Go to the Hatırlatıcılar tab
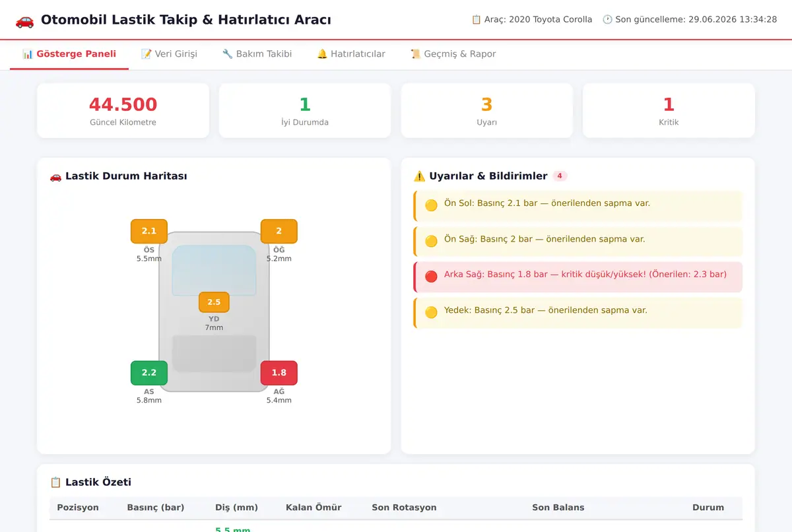792x532 pixels. coord(351,54)
